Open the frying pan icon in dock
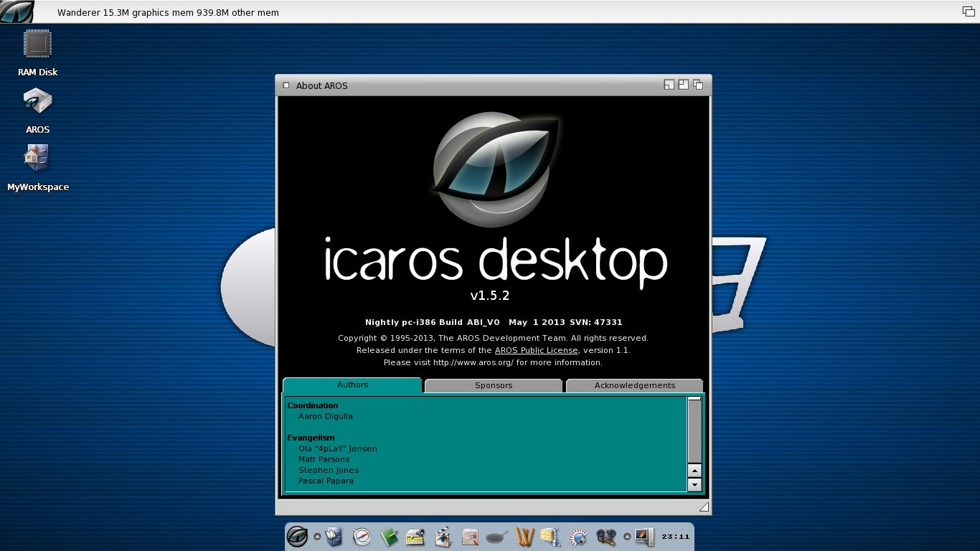This screenshot has height=551, width=980. pos(497,537)
